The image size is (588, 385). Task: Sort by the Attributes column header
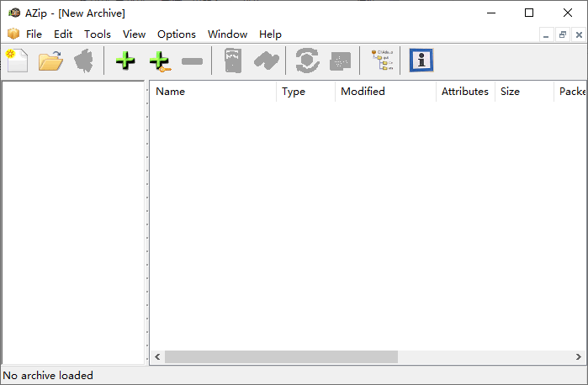[465, 92]
